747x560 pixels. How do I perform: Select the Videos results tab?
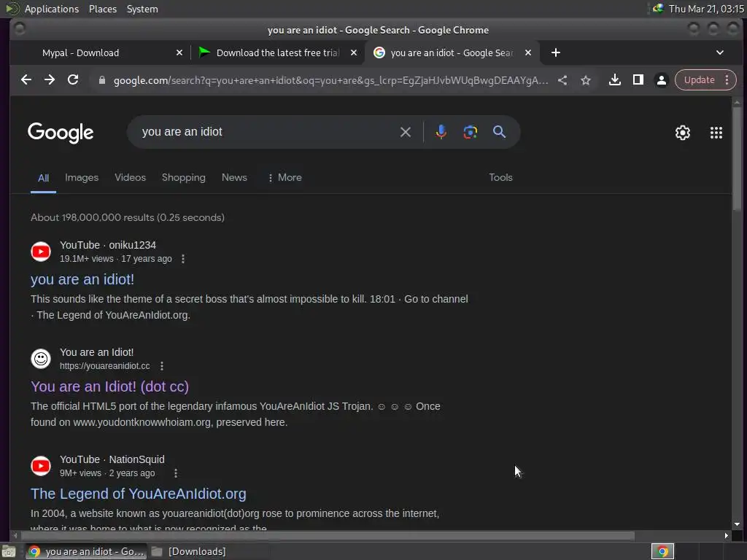pyautogui.click(x=130, y=178)
